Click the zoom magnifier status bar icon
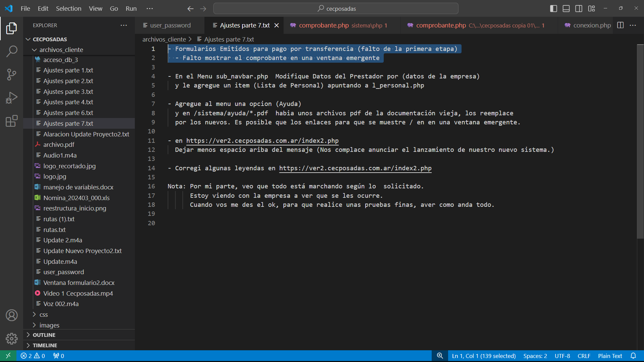This screenshot has height=362, width=644. pos(440,356)
